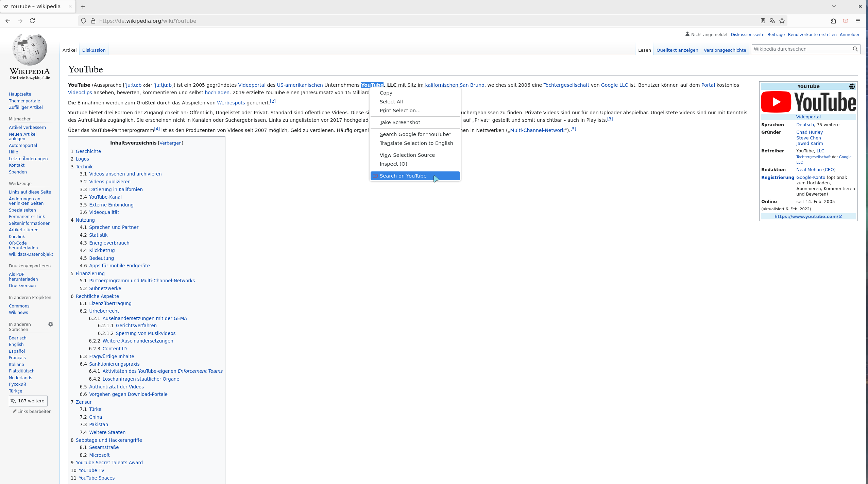Click https://www.youtube.com/ external link
This screenshot has height=484, width=868.
808,216
